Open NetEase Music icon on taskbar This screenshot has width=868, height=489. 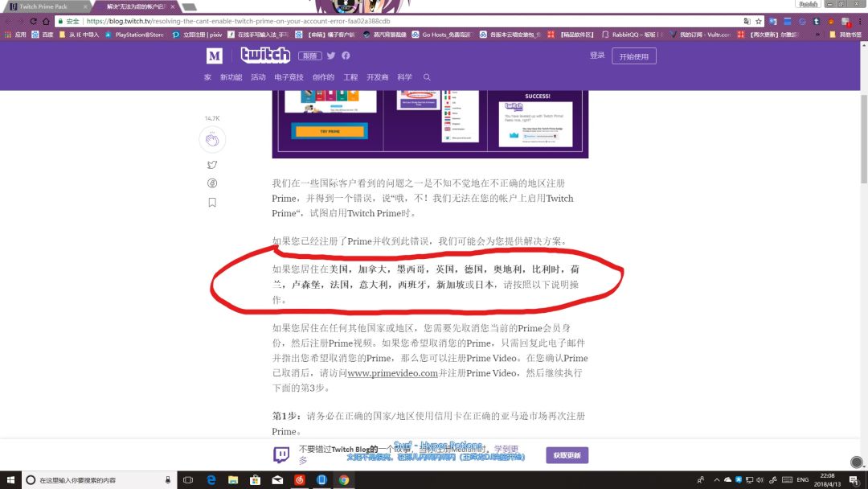(x=300, y=480)
